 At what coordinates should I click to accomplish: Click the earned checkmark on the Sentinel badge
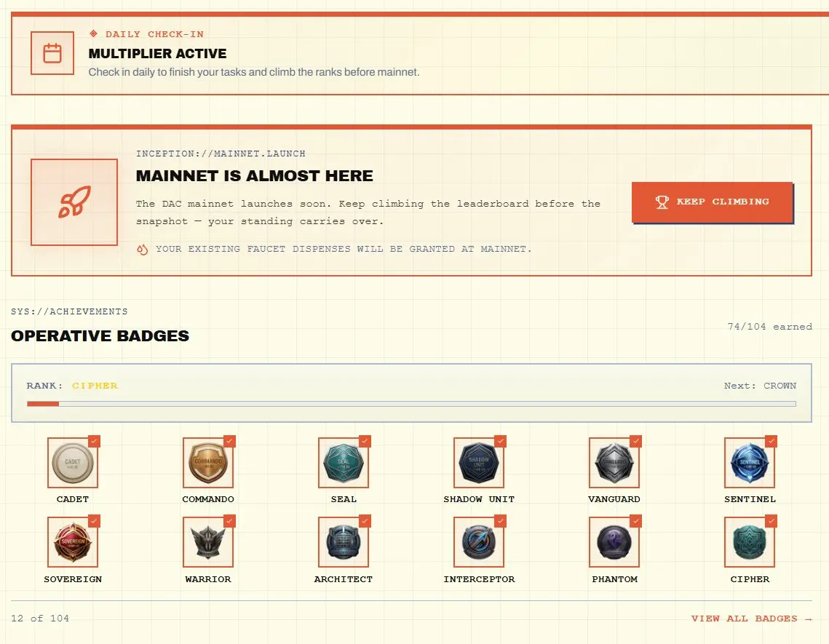click(771, 441)
